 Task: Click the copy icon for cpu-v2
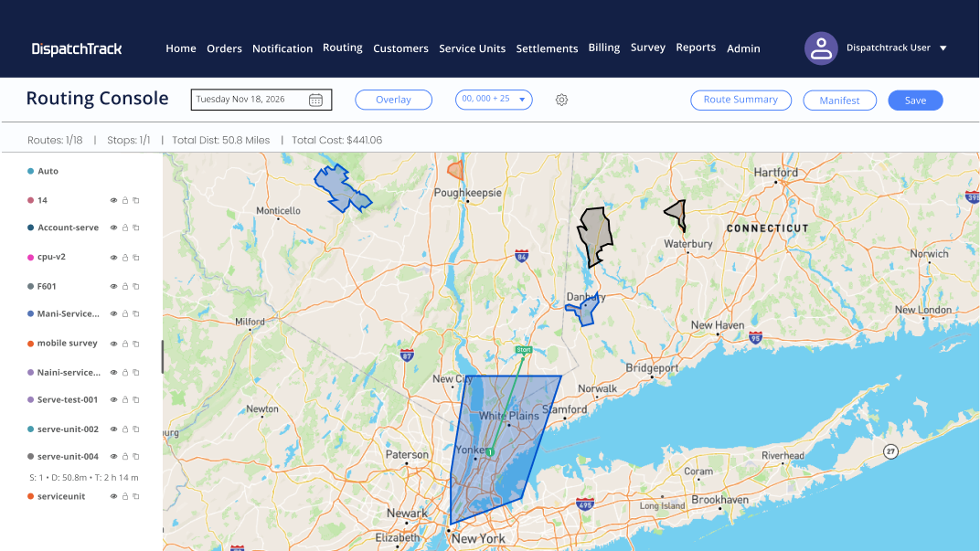point(135,258)
